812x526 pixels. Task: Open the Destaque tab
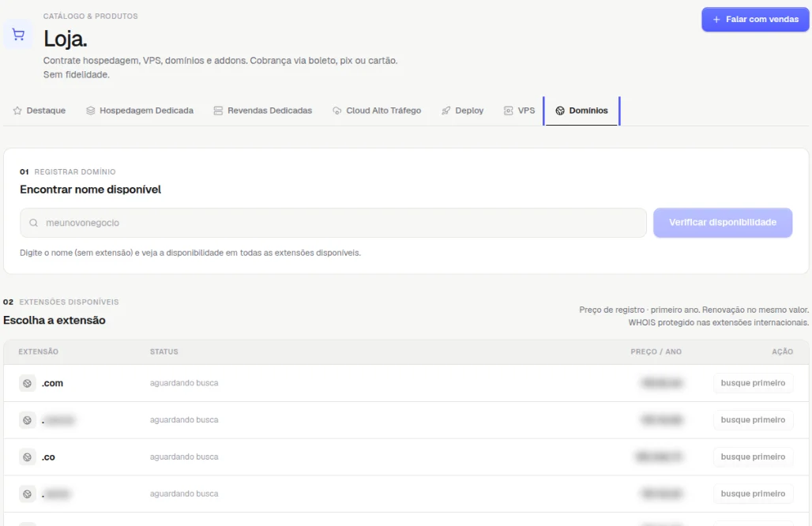coord(39,111)
